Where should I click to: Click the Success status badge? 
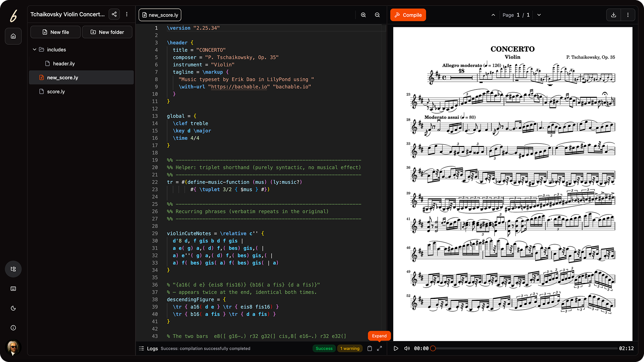click(324, 348)
